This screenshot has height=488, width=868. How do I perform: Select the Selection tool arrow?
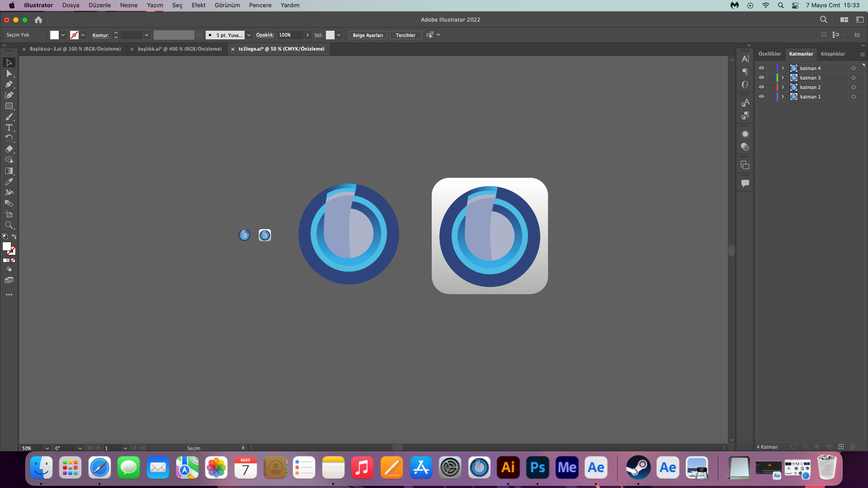click(x=9, y=62)
